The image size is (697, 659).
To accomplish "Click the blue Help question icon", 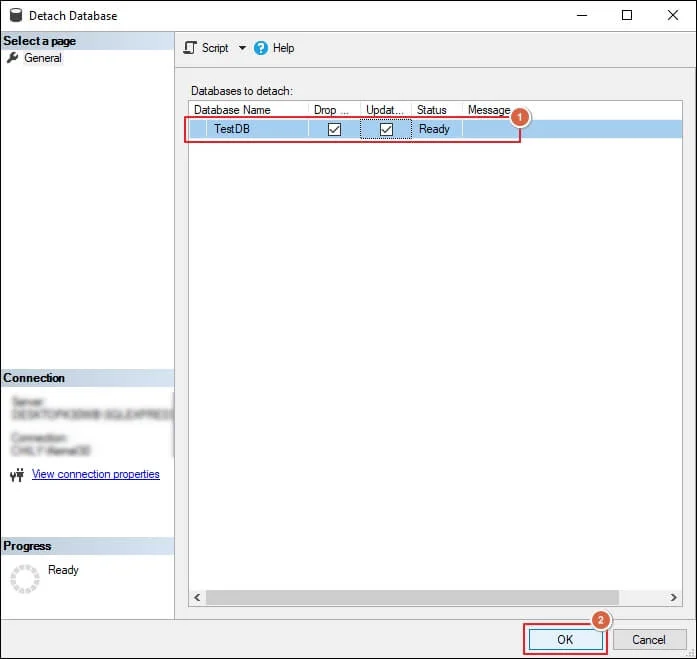I will pyautogui.click(x=261, y=48).
